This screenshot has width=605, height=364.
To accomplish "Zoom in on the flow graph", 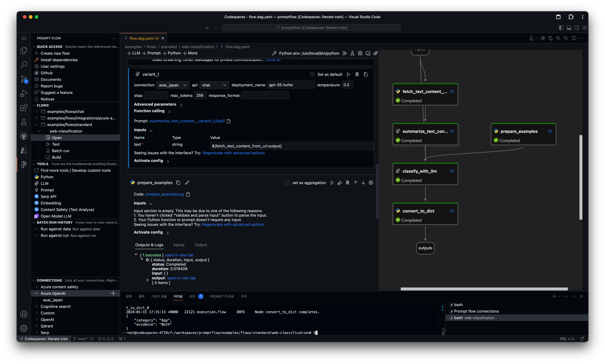I will point(558,38).
